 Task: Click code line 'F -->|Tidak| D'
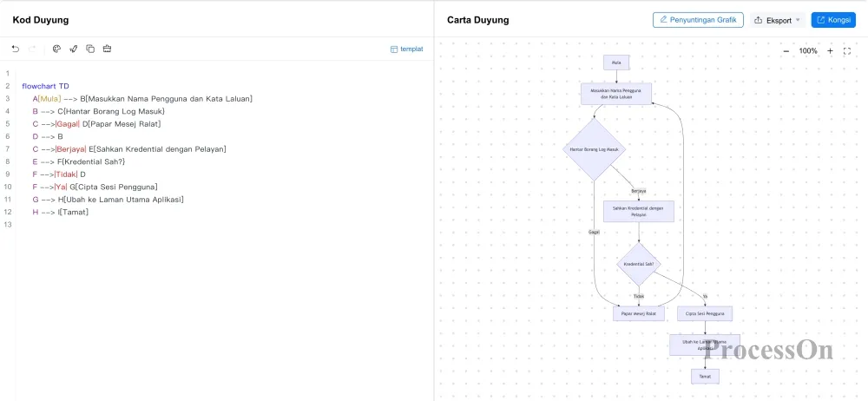pyautogui.click(x=59, y=174)
